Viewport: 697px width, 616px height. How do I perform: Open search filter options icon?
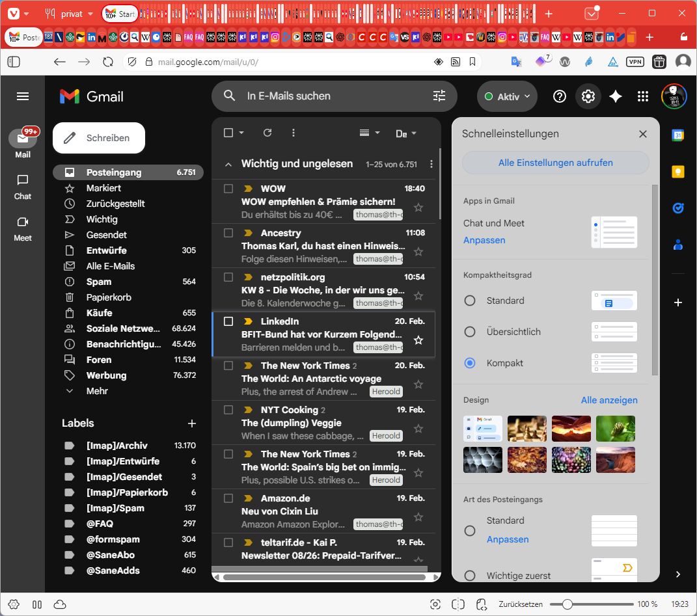tap(439, 96)
